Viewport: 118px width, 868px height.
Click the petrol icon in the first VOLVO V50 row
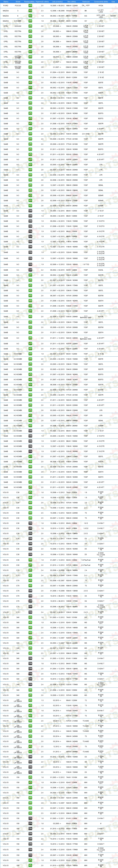click(30, 777)
